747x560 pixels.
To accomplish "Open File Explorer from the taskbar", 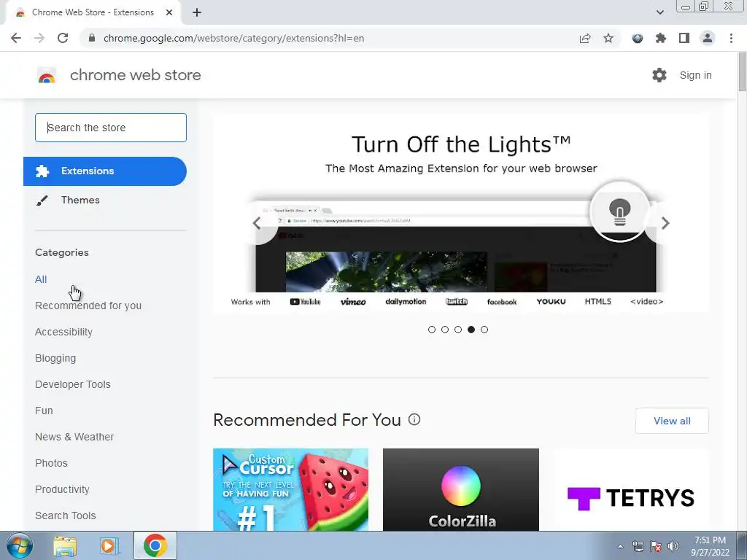I will [65, 545].
